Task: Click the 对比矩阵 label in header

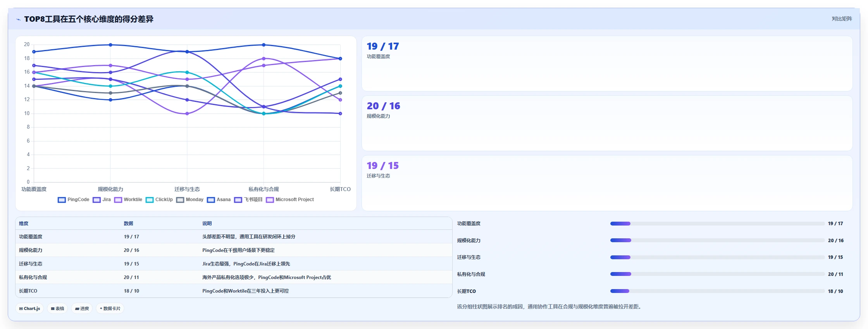Action: (842, 19)
